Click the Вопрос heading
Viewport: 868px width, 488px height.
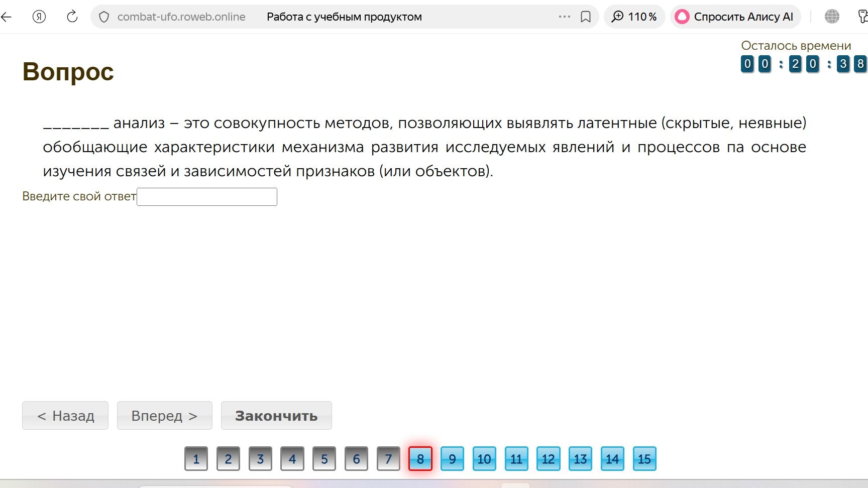(x=68, y=72)
